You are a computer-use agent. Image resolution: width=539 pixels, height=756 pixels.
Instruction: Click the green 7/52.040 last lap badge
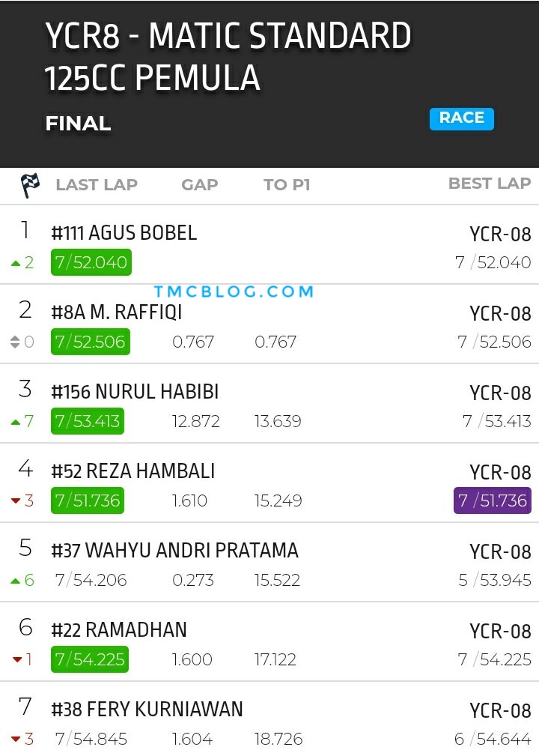click(91, 262)
